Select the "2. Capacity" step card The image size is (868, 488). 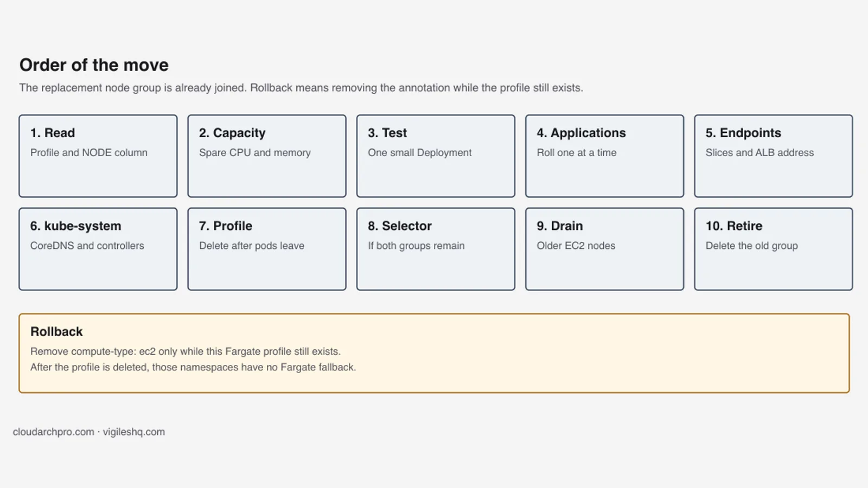click(267, 156)
